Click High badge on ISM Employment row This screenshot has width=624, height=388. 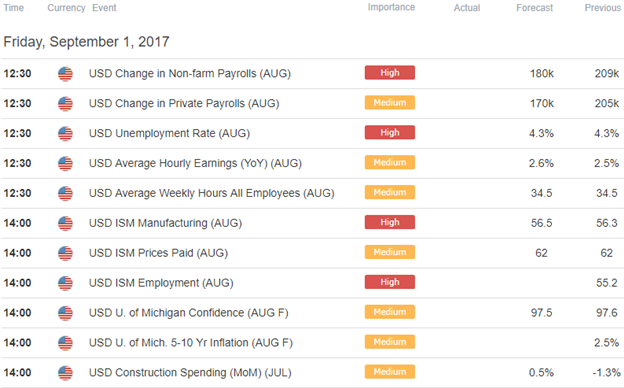click(390, 282)
